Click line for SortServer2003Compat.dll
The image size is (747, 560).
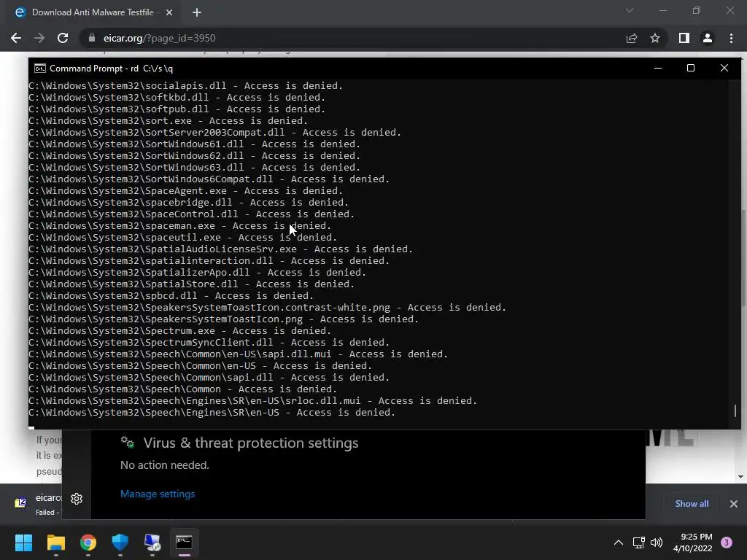tap(215, 133)
